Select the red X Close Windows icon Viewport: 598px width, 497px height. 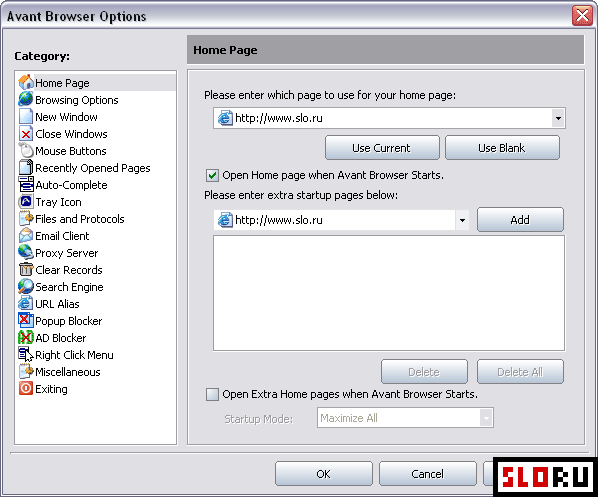26,133
